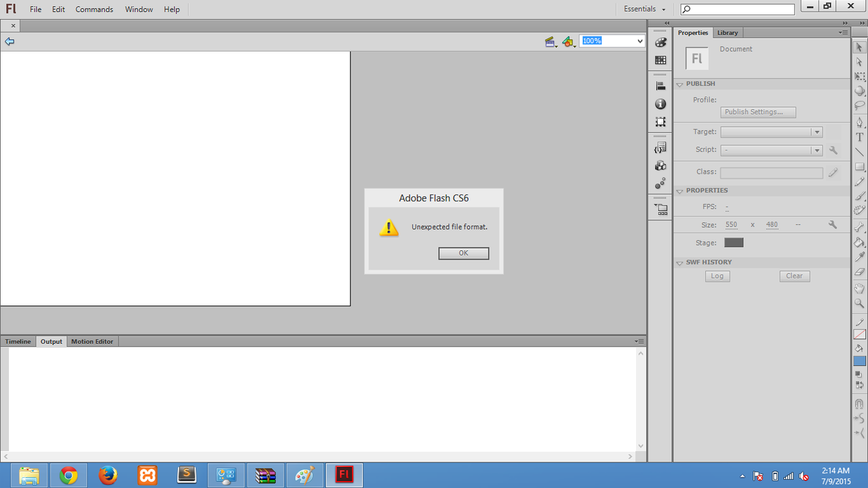868x488 pixels.
Task: Select the Bone tool
Action: click(859, 227)
